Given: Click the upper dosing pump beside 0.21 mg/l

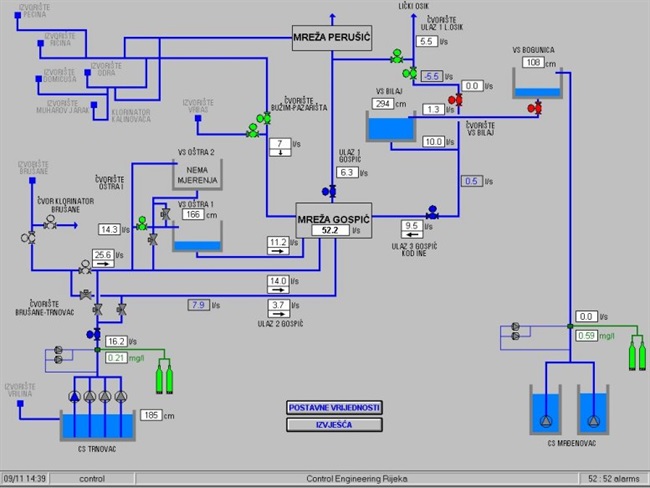Looking at the screenshot, I should (x=58, y=350).
